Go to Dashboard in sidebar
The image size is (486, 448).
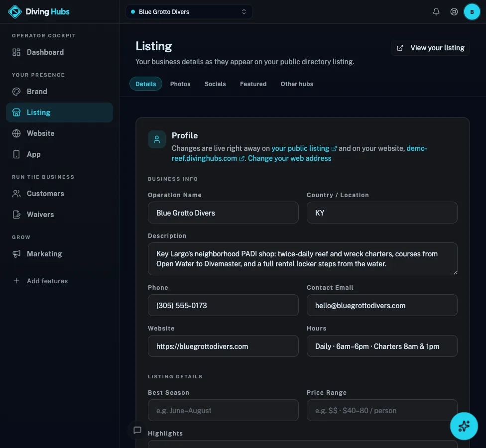click(x=60, y=52)
